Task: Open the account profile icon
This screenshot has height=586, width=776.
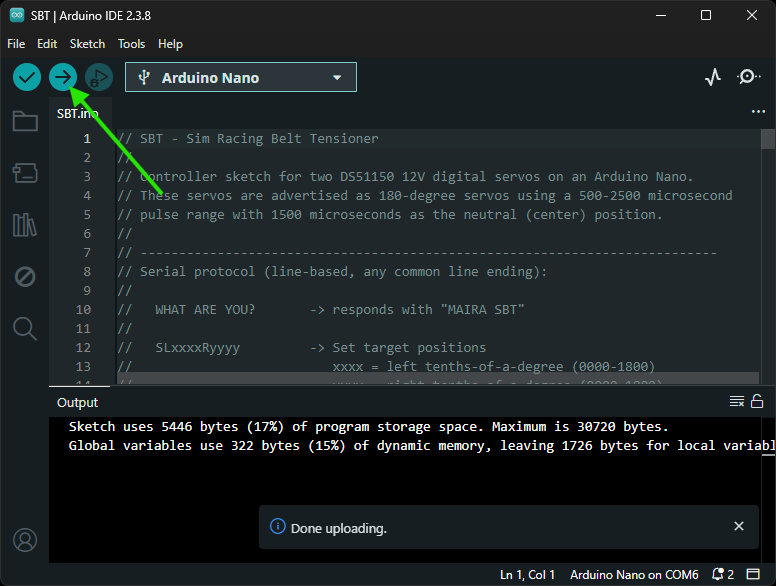Action: pyautogui.click(x=25, y=540)
